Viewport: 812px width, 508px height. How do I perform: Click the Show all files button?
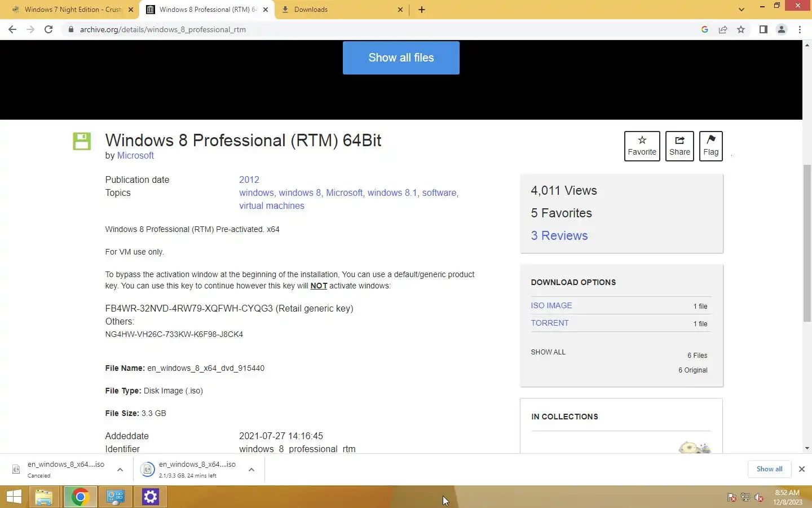pyautogui.click(x=401, y=58)
